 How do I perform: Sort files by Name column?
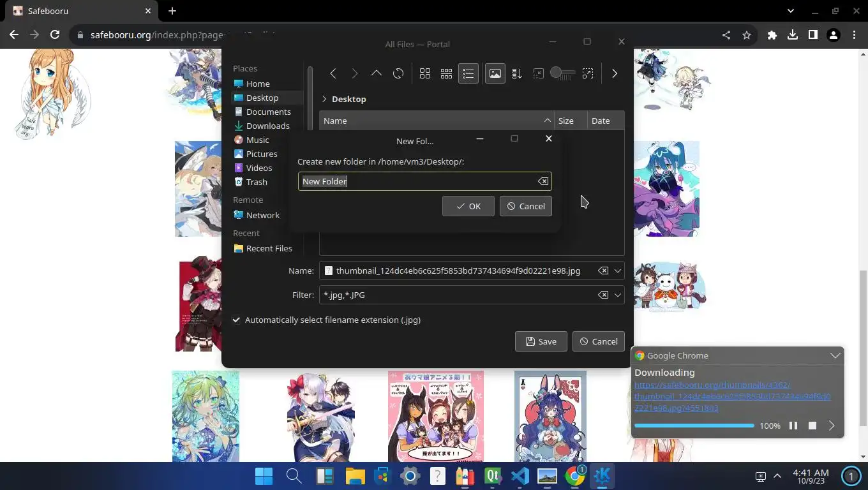[x=437, y=121]
